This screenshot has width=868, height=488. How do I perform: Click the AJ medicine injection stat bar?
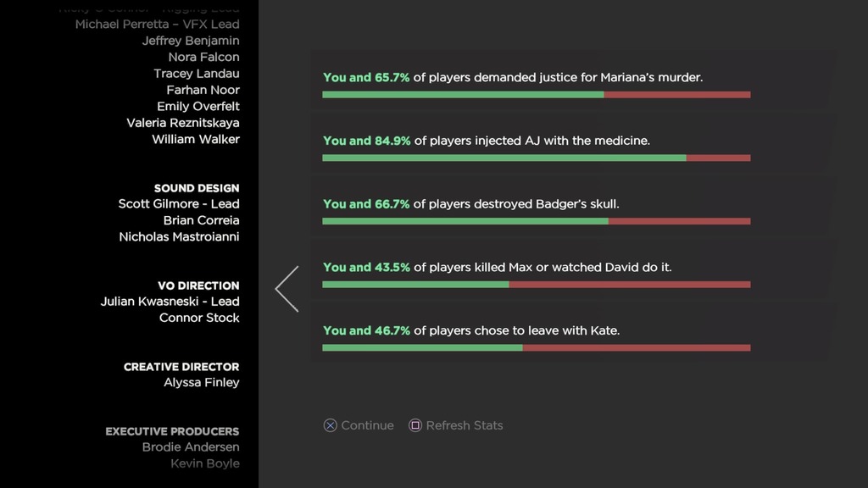click(536, 158)
